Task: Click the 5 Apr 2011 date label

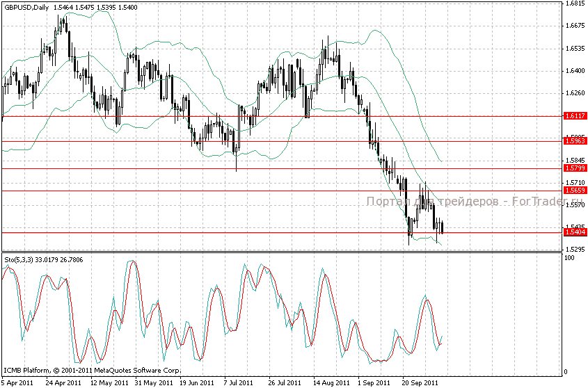Action: coord(17,382)
